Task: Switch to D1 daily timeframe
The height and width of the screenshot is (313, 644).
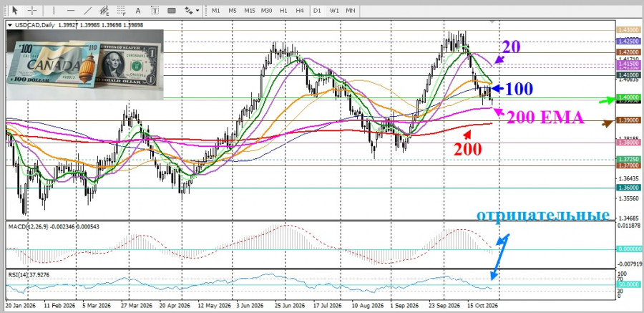Action: click(317, 11)
